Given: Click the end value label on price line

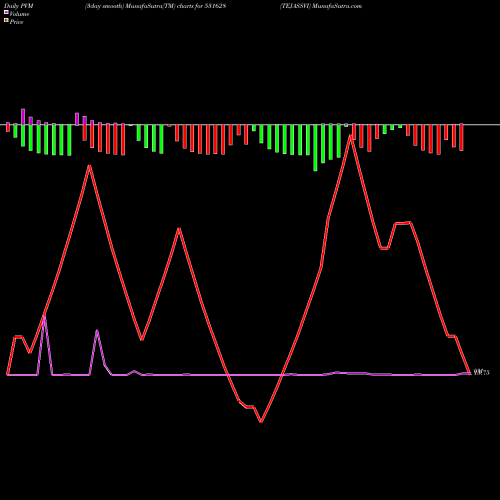Looking at the screenshot, I should coord(482,373).
